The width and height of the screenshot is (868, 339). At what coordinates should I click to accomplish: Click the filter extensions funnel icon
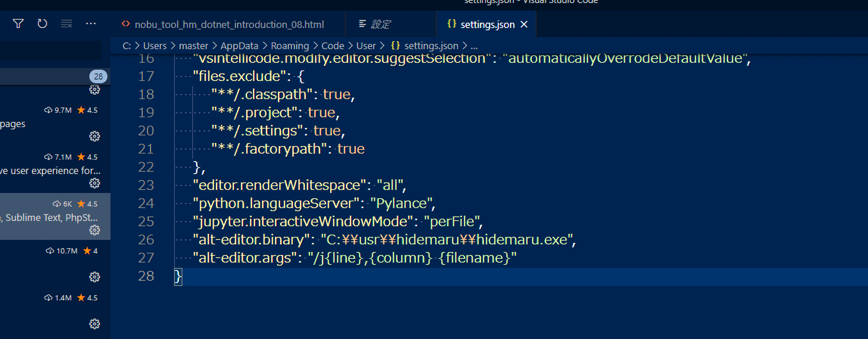coord(18,24)
